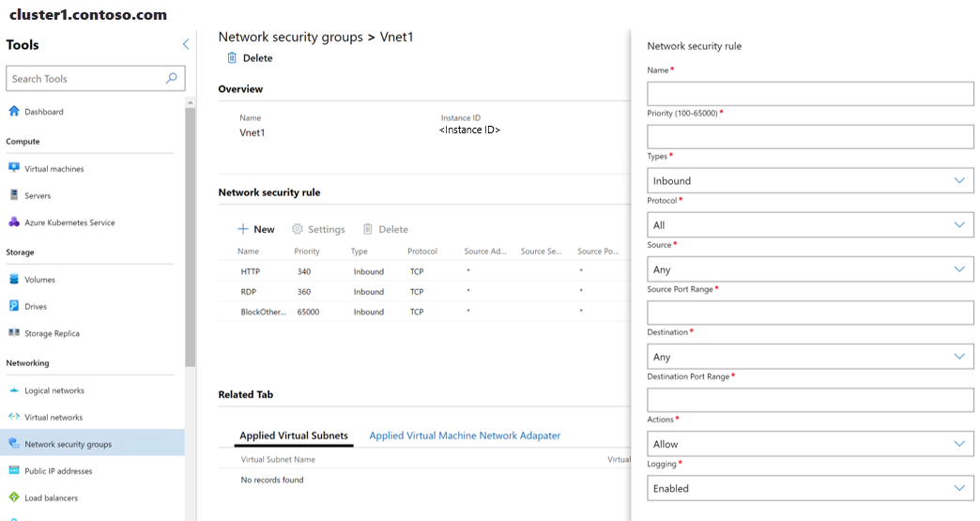Click the Virtual machines icon in sidebar
This screenshot has width=980, height=521.
pos(14,169)
